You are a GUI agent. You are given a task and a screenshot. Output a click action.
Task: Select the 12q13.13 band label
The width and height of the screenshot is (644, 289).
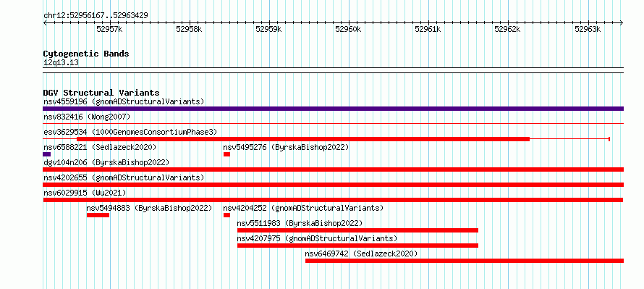(61, 63)
